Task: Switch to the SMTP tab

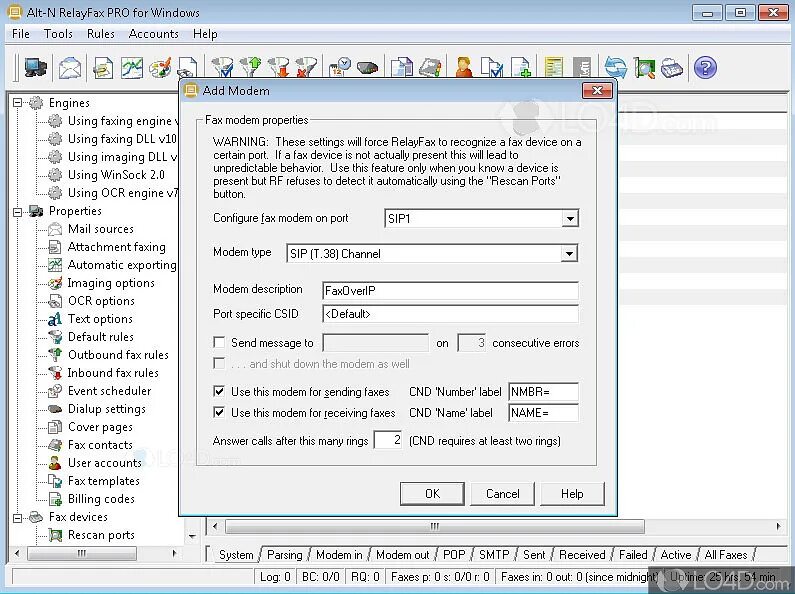Action: click(494, 555)
